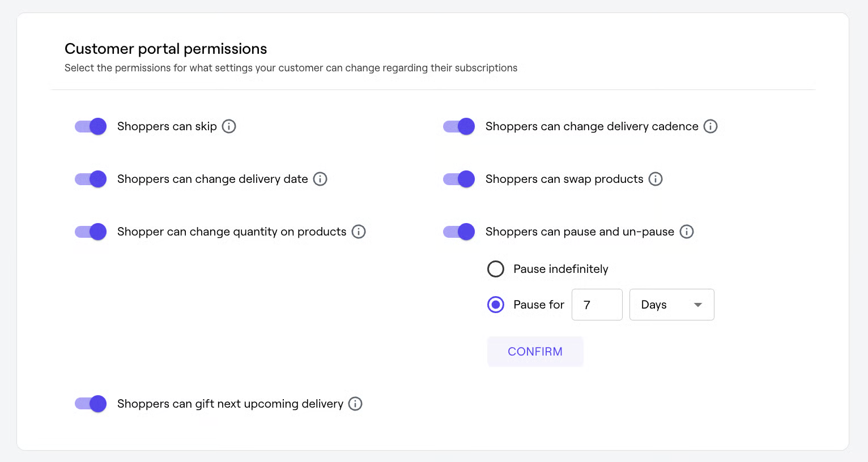
Task: Click info icon beside Shoppers can skip
Action: click(x=229, y=126)
